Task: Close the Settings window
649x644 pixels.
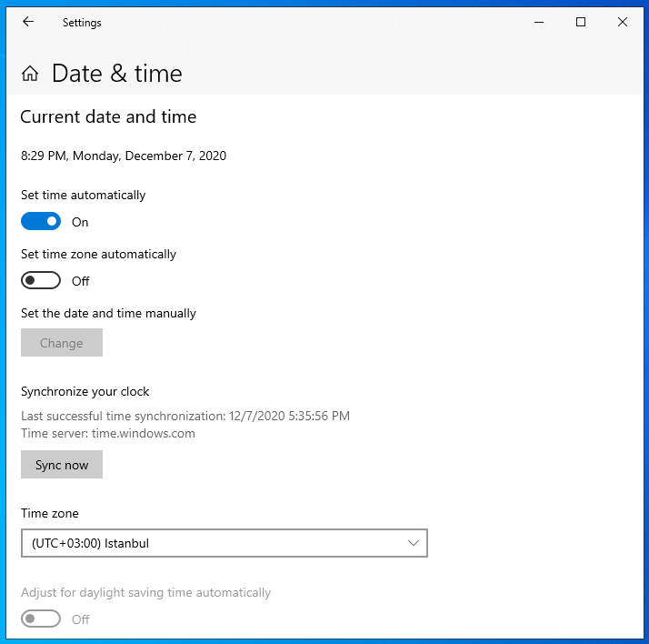Action: (x=623, y=22)
